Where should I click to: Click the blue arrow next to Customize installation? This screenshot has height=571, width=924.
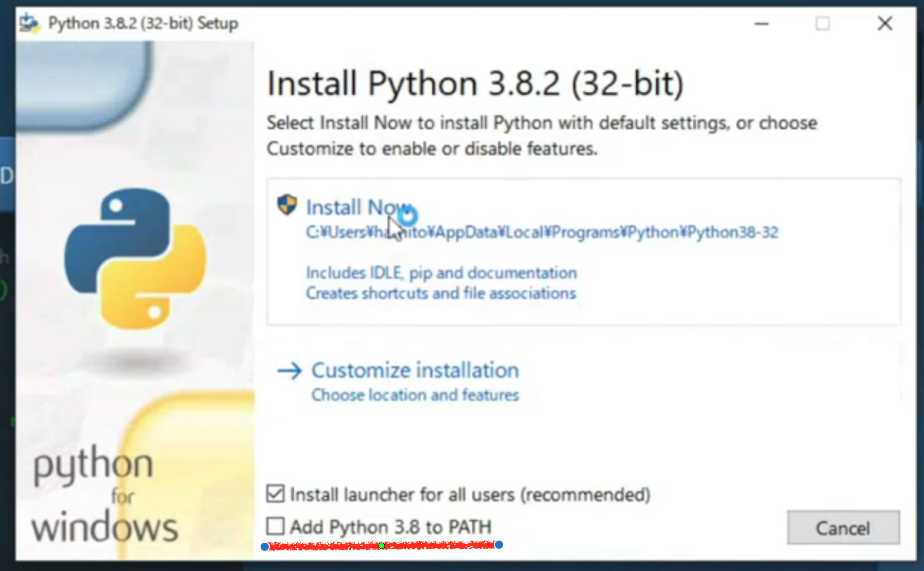tap(289, 371)
